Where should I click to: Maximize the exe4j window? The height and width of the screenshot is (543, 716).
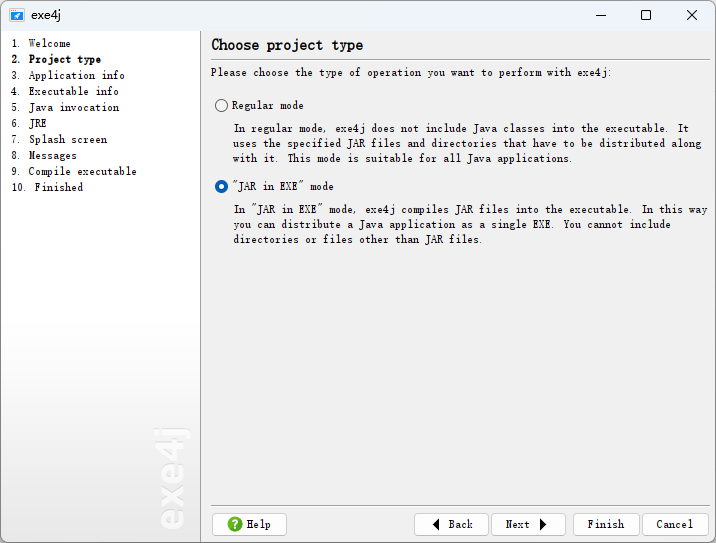[646, 15]
